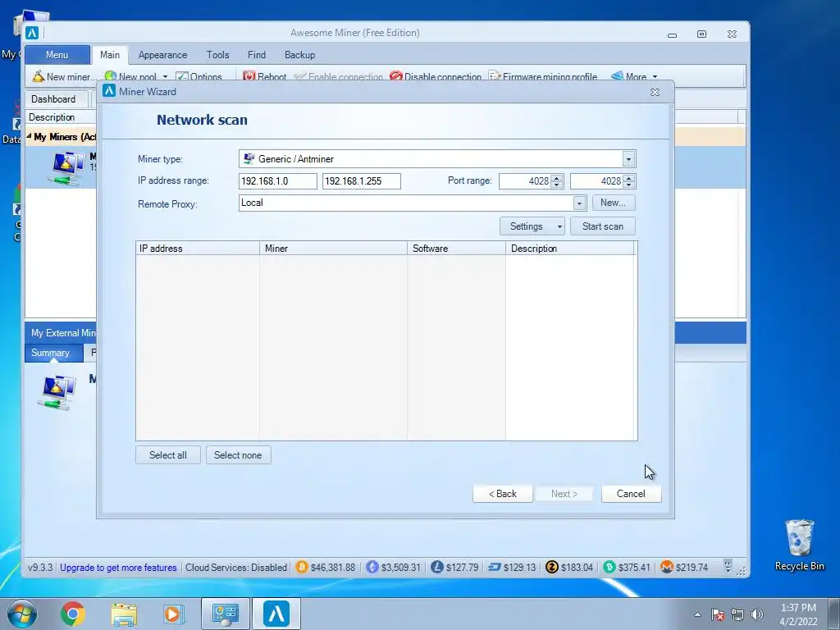Click the Zcash price icon in status bar
Screen dimensions: 840x630
point(552,567)
